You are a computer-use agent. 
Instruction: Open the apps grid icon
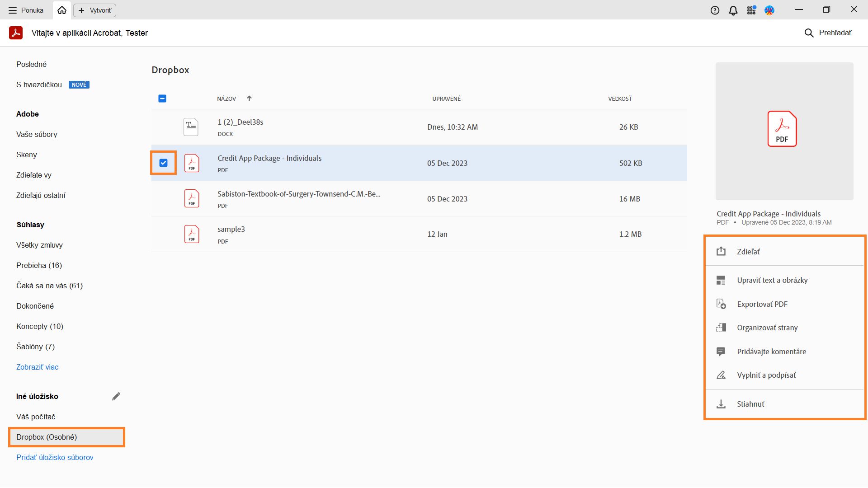pyautogui.click(x=751, y=10)
